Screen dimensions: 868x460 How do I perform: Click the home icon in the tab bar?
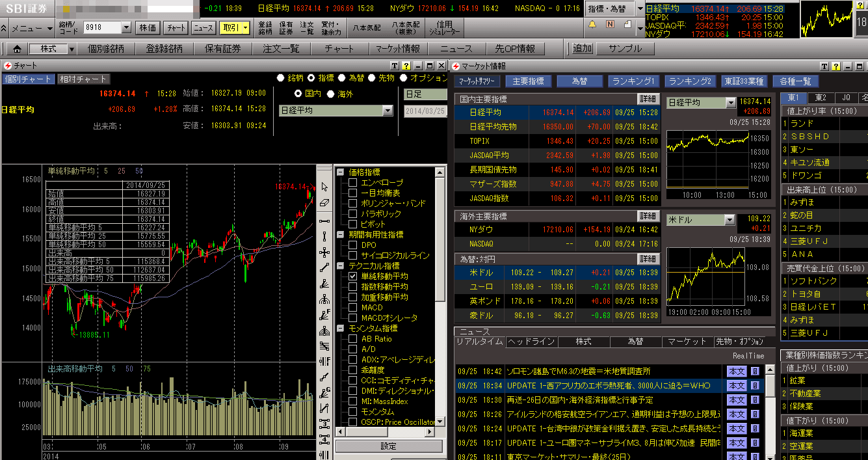coord(18,49)
